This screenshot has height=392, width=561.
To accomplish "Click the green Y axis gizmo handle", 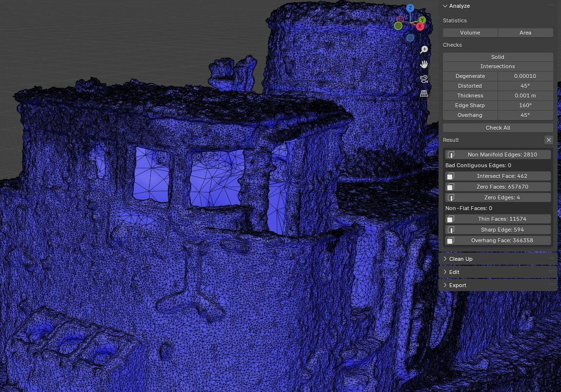I will (422, 20).
